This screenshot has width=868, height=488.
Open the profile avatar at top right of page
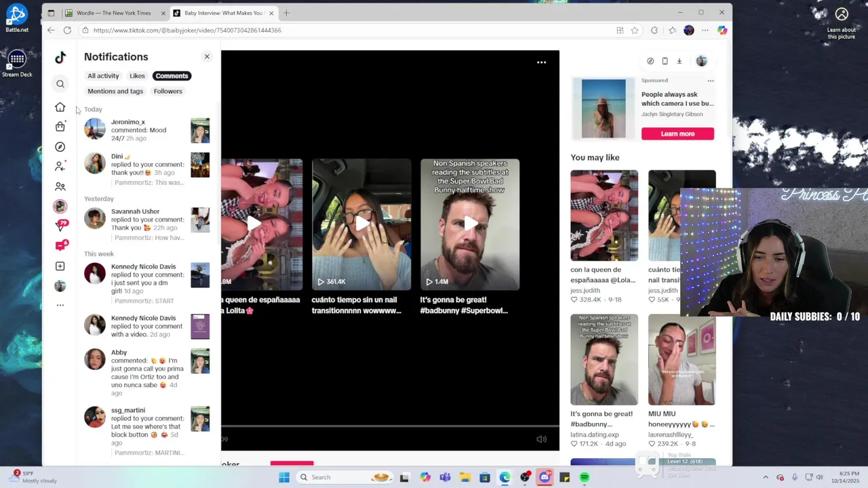(x=701, y=61)
